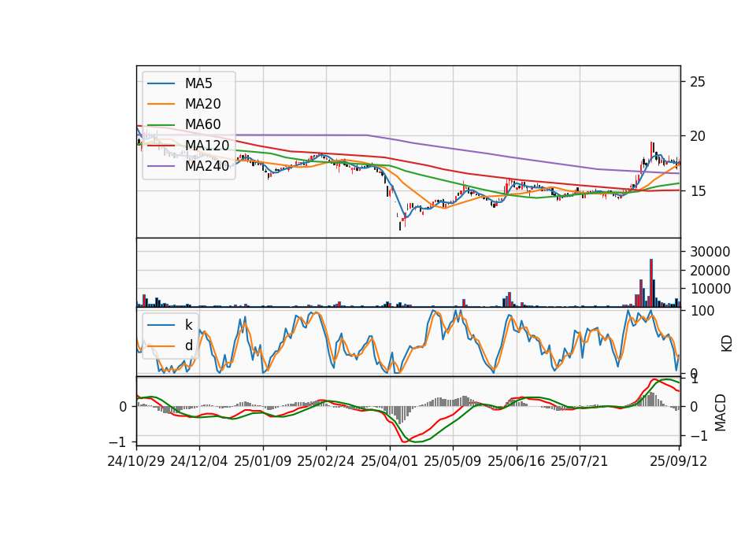The image size is (756, 543).
Task: Click the price axis value 20
Action: [698, 136]
